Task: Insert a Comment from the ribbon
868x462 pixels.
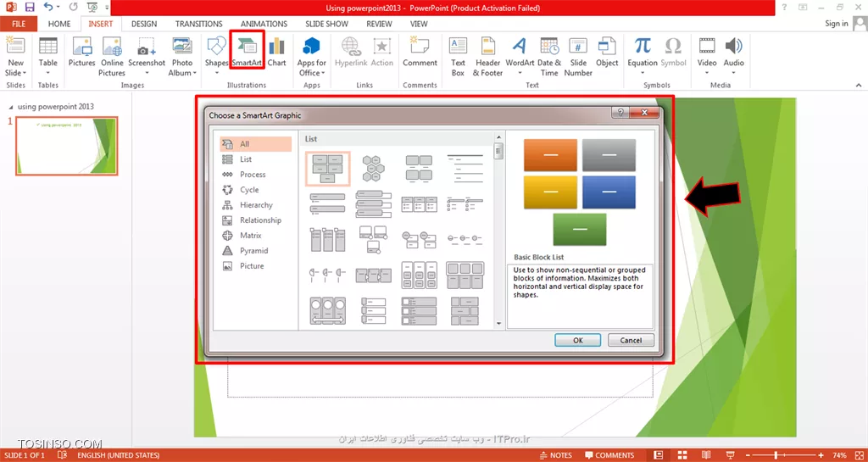Action: pyautogui.click(x=420, y=52)
